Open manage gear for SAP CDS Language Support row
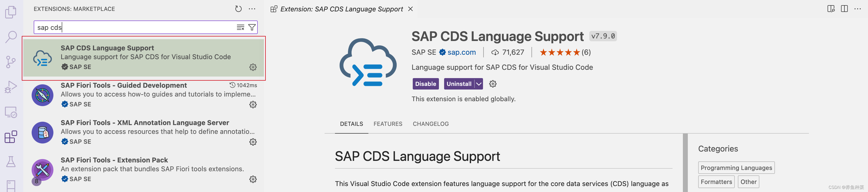 coord(253,67)
